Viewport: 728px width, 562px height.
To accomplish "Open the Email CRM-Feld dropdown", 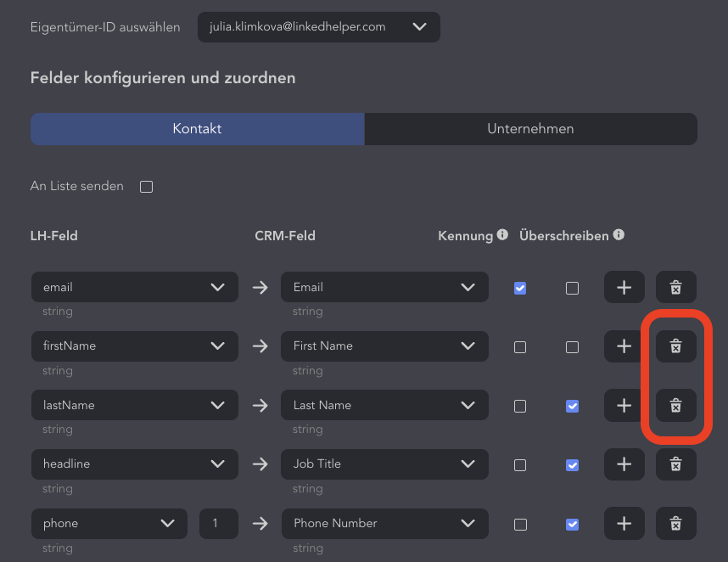I will click(x=384, y=287).
